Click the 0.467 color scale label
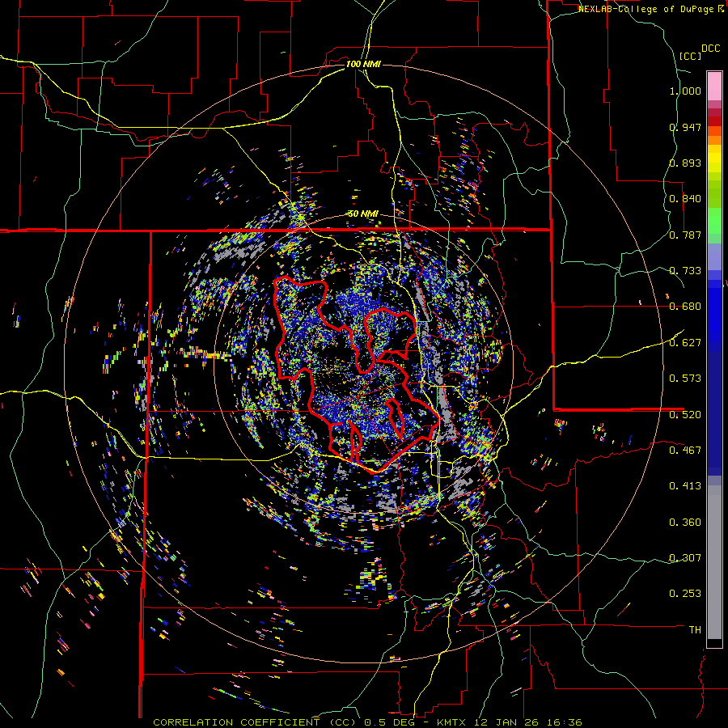 tap(685, 451)
